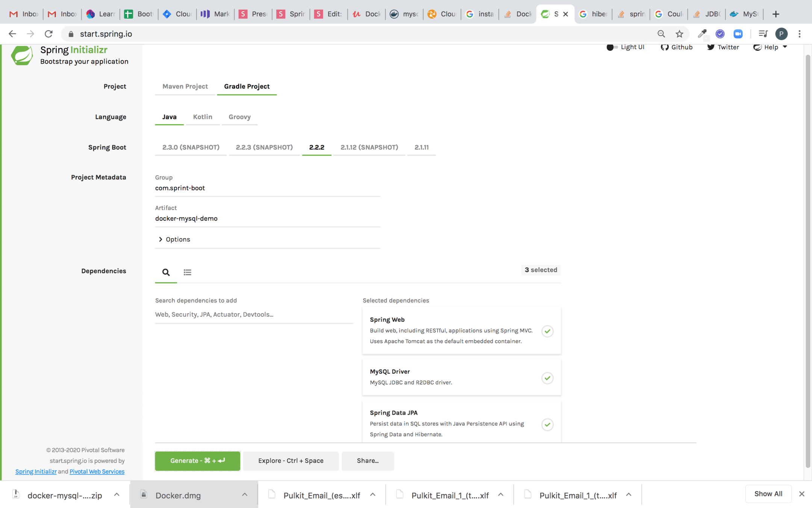This screenshot has height=508, width=812.
Task: Expand the Options section
Action: (x=174, y=239)
